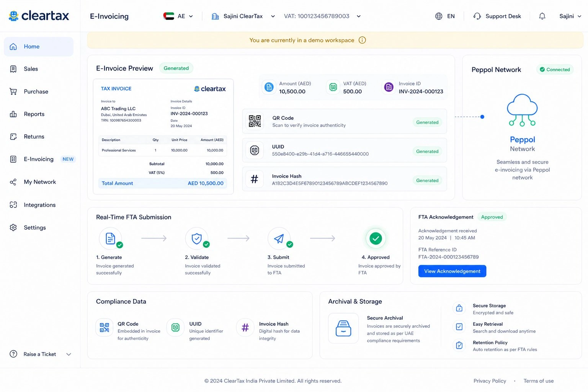Click the Settings gear icon
The height and width of the screenshot is (392, 588).
[13, 227]
